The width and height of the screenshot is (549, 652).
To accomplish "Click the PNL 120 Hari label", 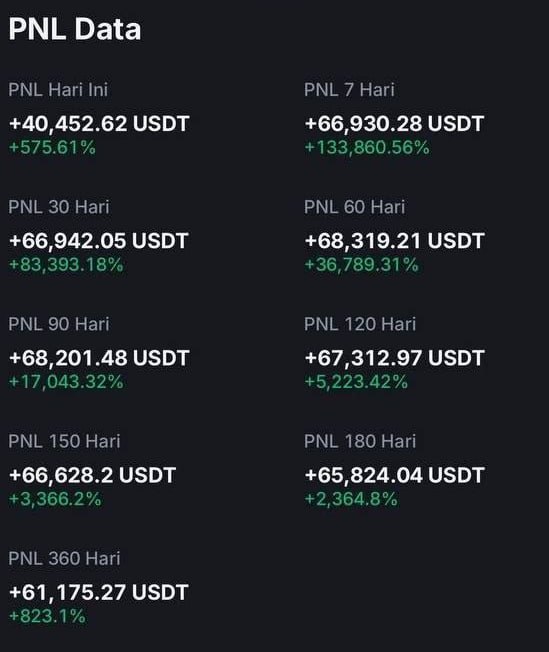I will 360,324.
